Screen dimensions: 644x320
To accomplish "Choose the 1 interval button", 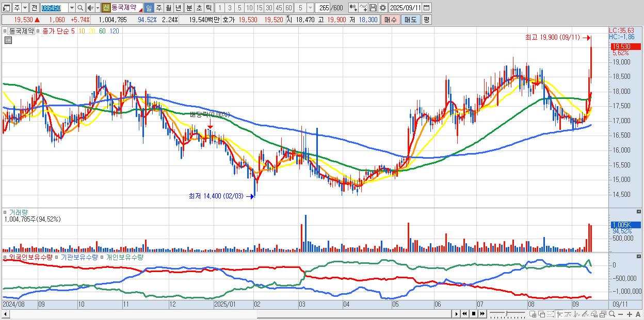I will point(219,8).
